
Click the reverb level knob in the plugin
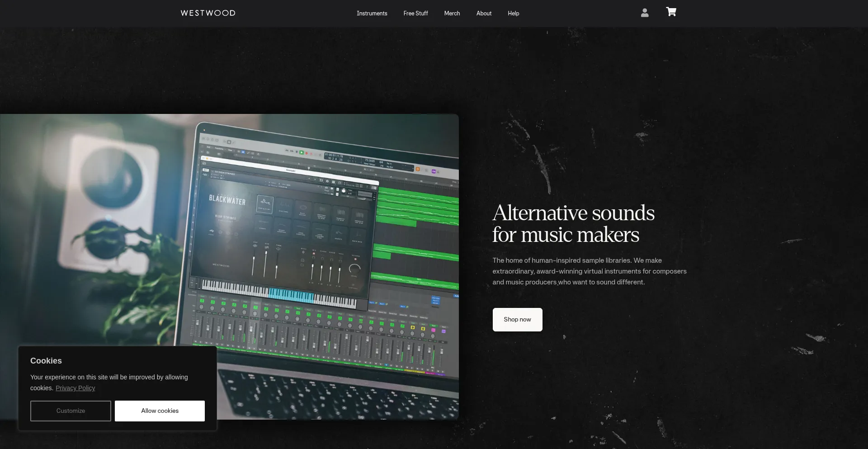click(354, 269)
